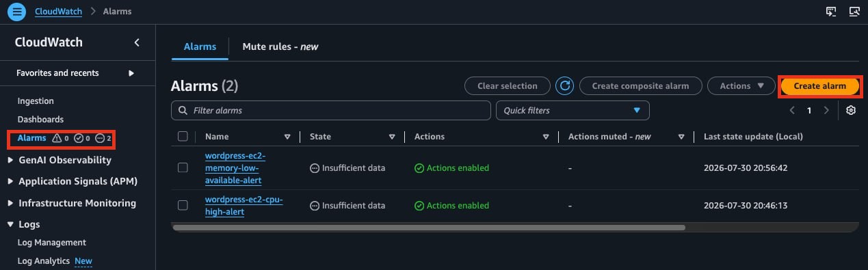Click the horizontal table scrollbar
The width and height of the screenshot is (868, 270).
click(x=429, y=228)
